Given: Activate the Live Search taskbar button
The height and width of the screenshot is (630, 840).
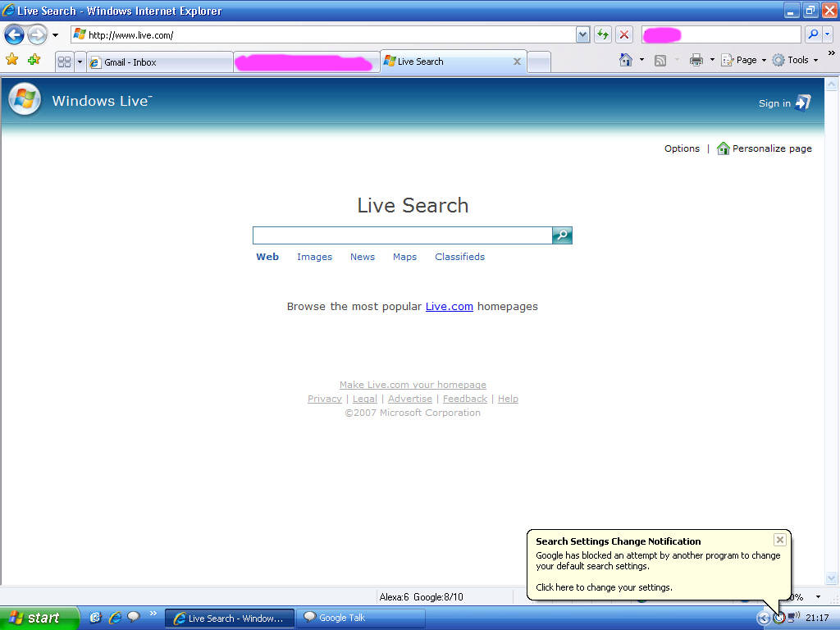Looking at the screenshot, I should pos(230,619).
